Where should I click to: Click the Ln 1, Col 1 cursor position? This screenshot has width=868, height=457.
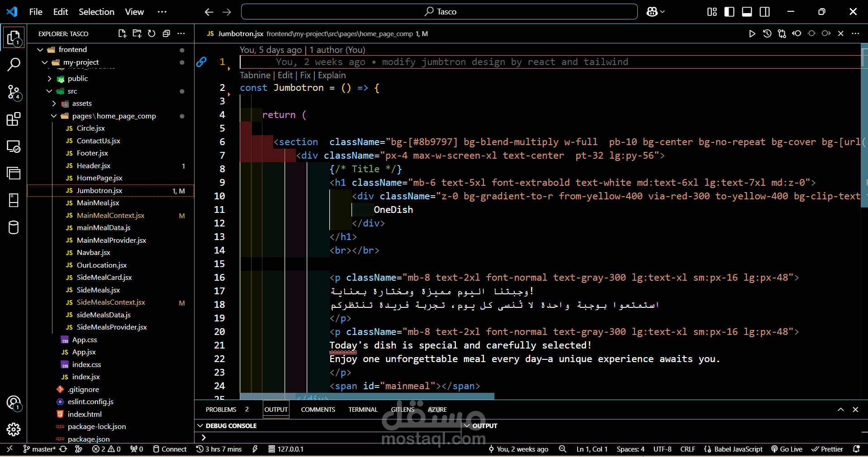coord(592,449)
